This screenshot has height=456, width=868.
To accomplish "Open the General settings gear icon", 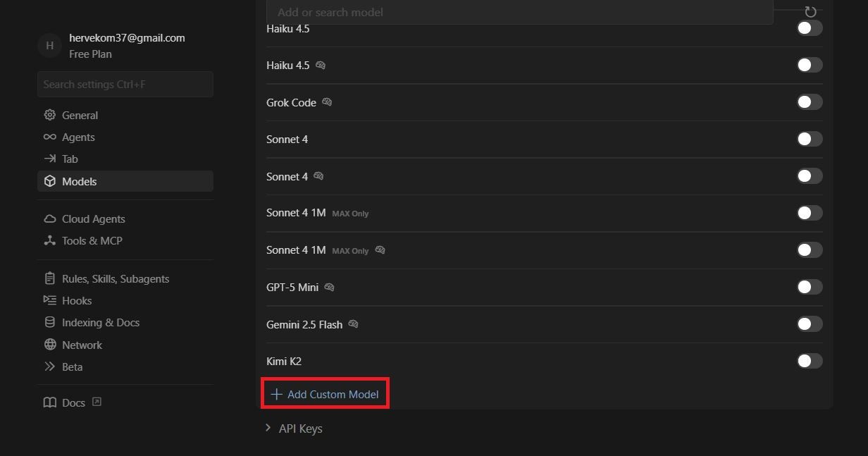I will 49,115.
